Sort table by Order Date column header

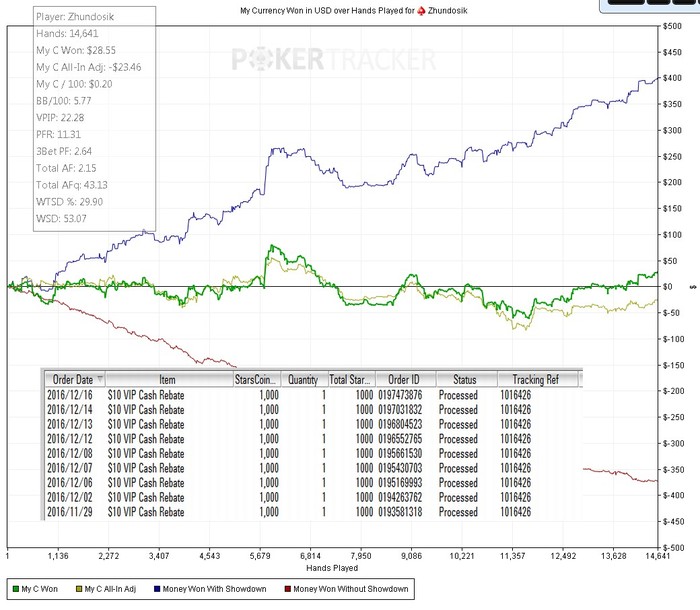click(x=75, y=380)
